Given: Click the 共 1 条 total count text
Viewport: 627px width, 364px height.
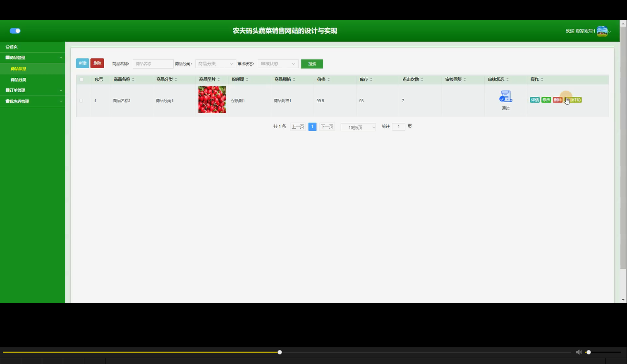Looking at the screenshot, I should click(x=280, y=127).
